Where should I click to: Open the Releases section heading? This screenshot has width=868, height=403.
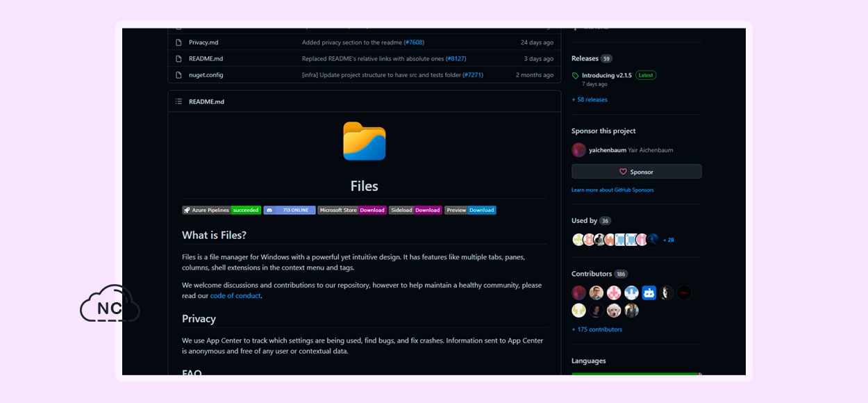coord(585,58)
